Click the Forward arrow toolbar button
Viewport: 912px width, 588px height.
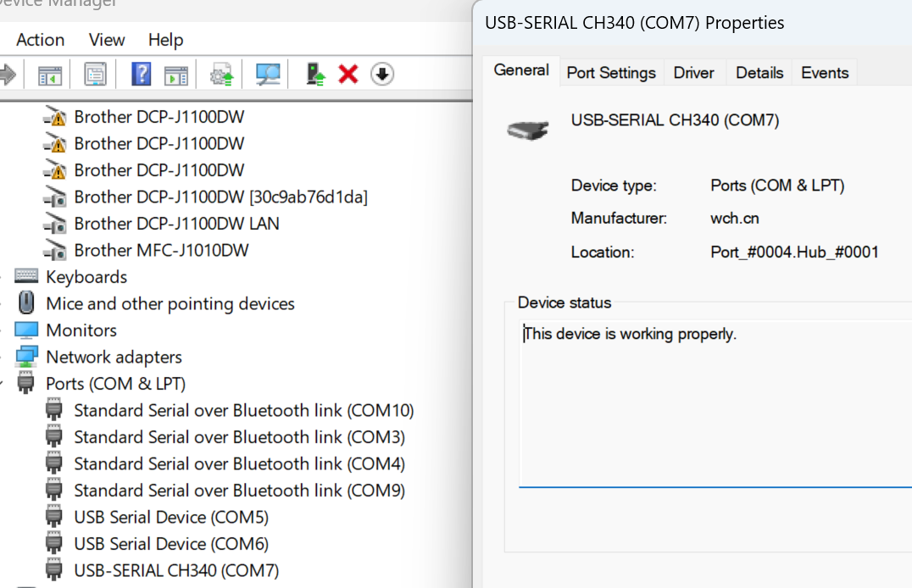pos(8,75)
